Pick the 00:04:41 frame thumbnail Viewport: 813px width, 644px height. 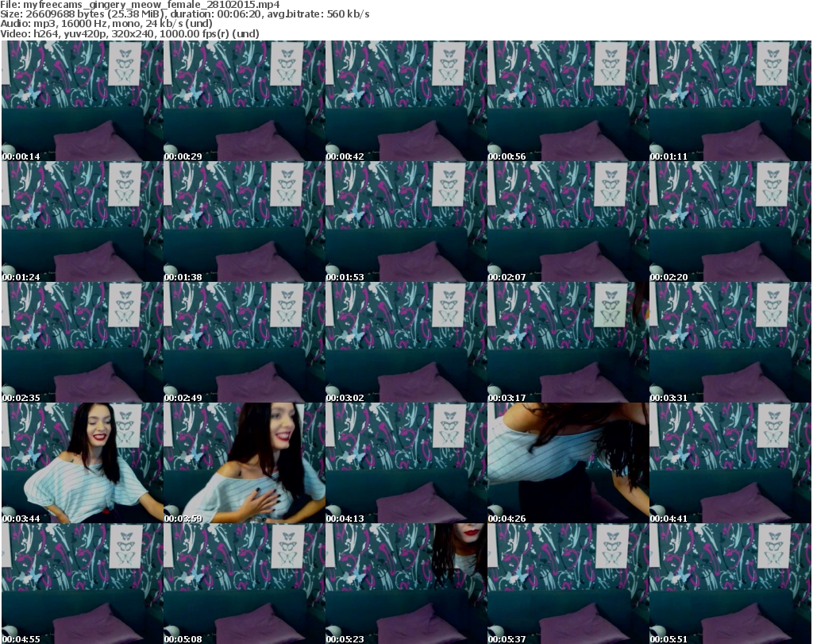click(x=730, y=463)
